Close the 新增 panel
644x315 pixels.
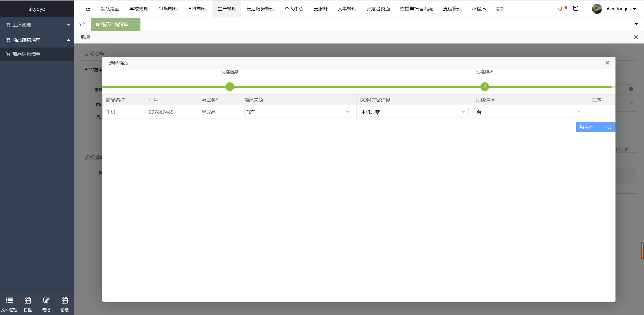point(636,37)
